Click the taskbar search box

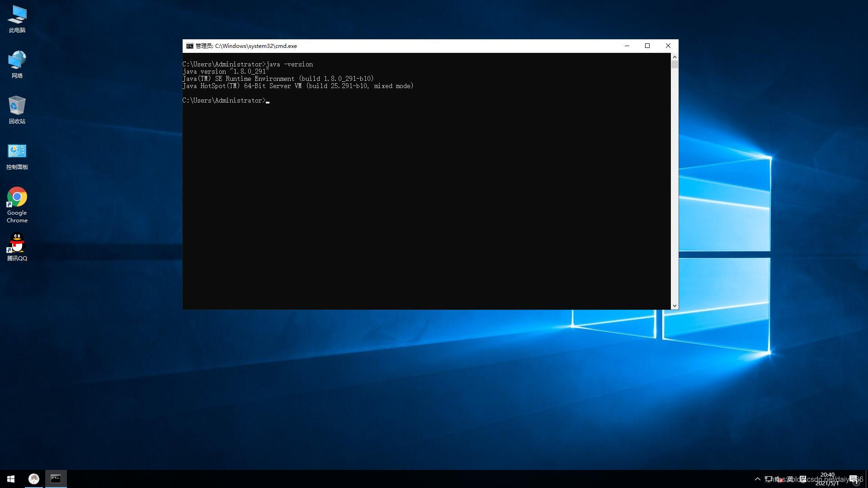[33, 479]
